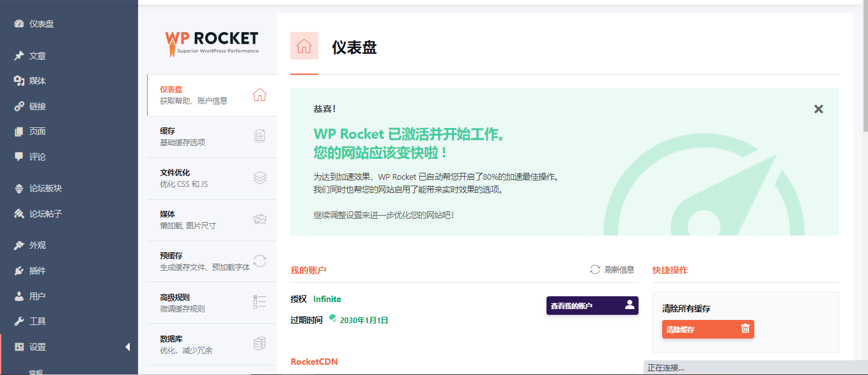Select the 文章 pin icon
This screenshot has width=868, height=375.
point(19,56)
